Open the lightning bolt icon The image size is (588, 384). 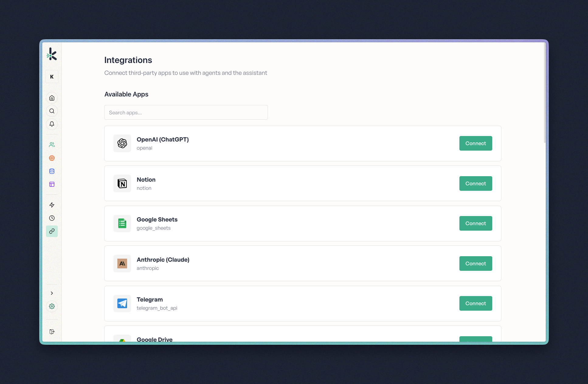click(x=52, y=205)
